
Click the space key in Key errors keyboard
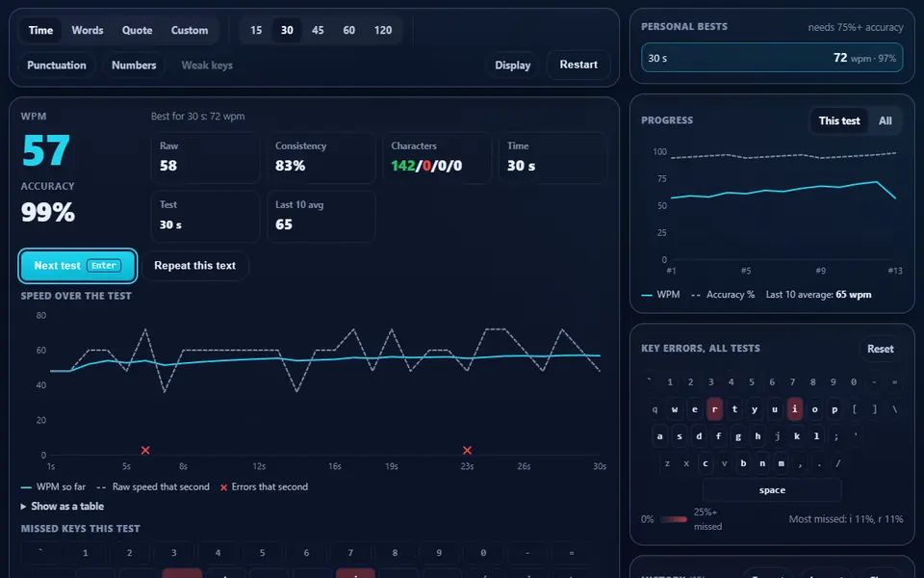click(772, 490)
